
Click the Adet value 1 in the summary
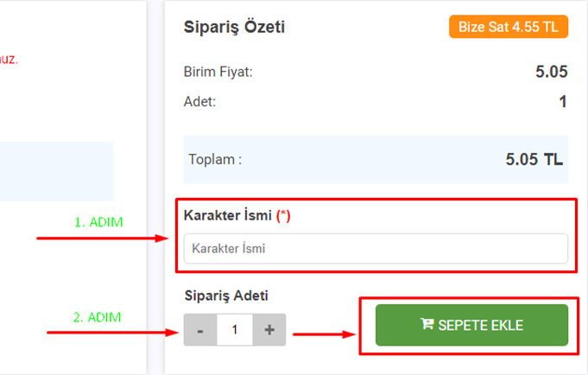[562, 102]
